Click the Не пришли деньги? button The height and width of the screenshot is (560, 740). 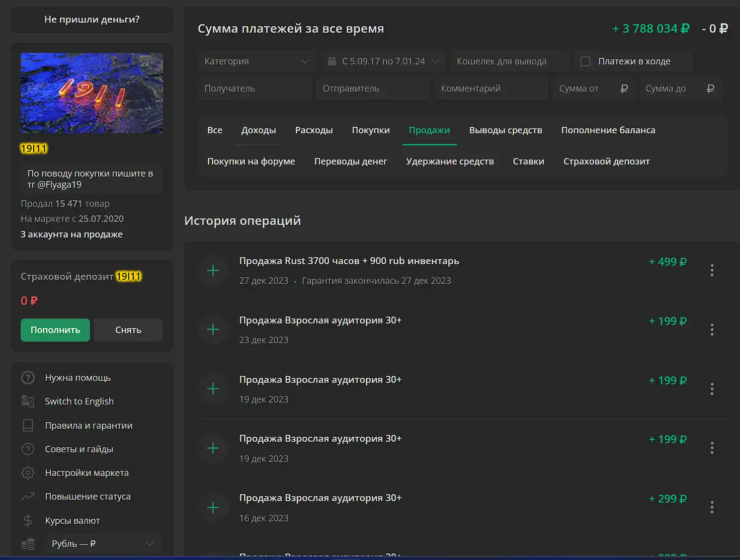click(x=92, y=20)
